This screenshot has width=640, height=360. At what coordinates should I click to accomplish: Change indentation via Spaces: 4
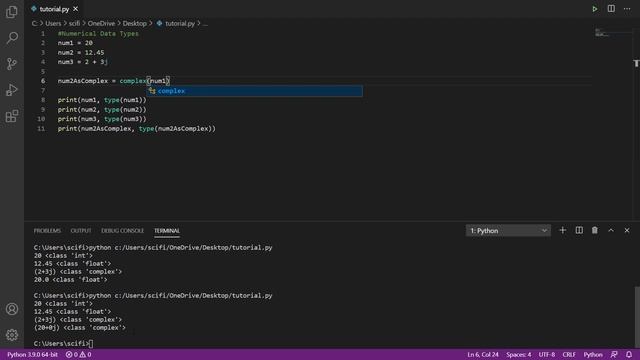click(x=519, y=355)
